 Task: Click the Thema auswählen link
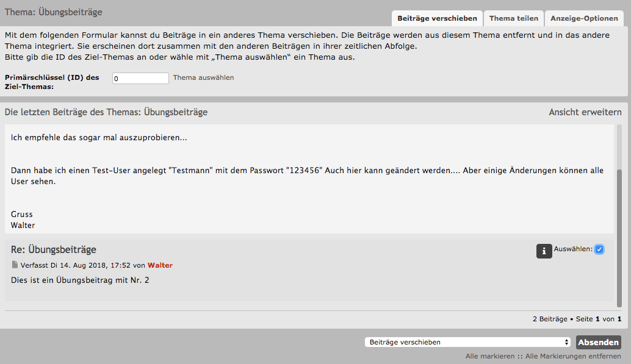coord(203,77)
